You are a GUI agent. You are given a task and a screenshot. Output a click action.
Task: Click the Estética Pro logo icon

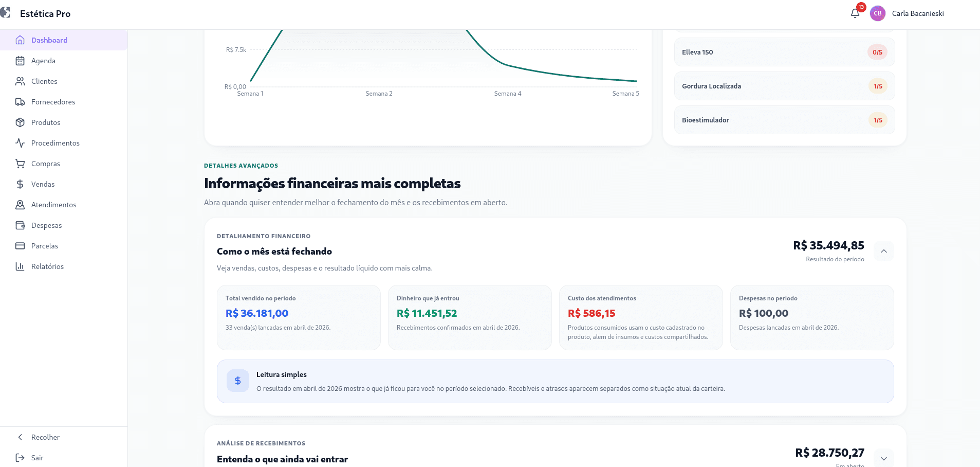point(5,12)
